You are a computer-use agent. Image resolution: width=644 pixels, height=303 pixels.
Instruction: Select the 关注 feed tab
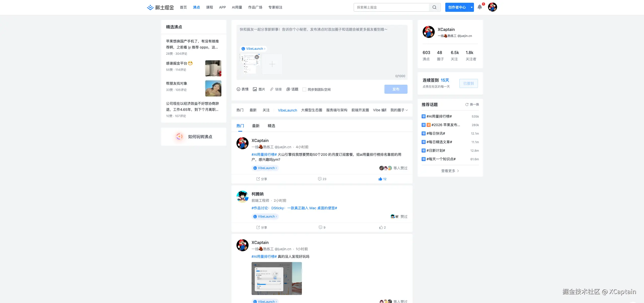(x=266, y=110)
